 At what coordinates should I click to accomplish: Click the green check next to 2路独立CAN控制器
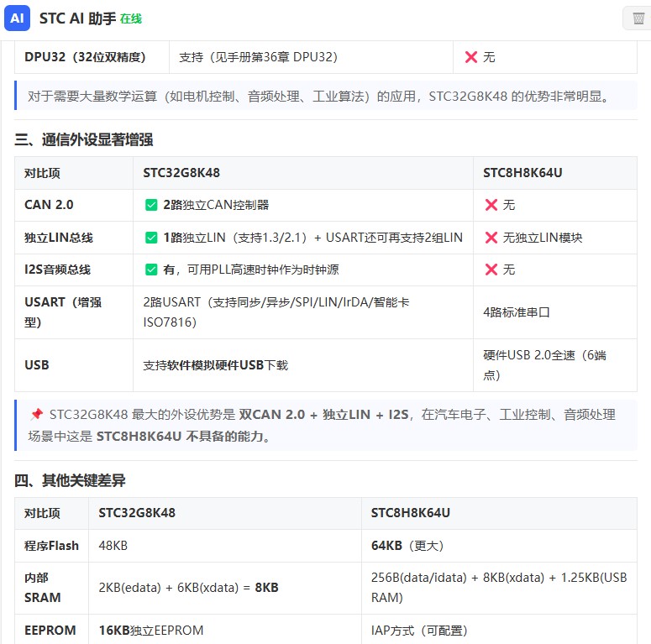tap(151, 205)
